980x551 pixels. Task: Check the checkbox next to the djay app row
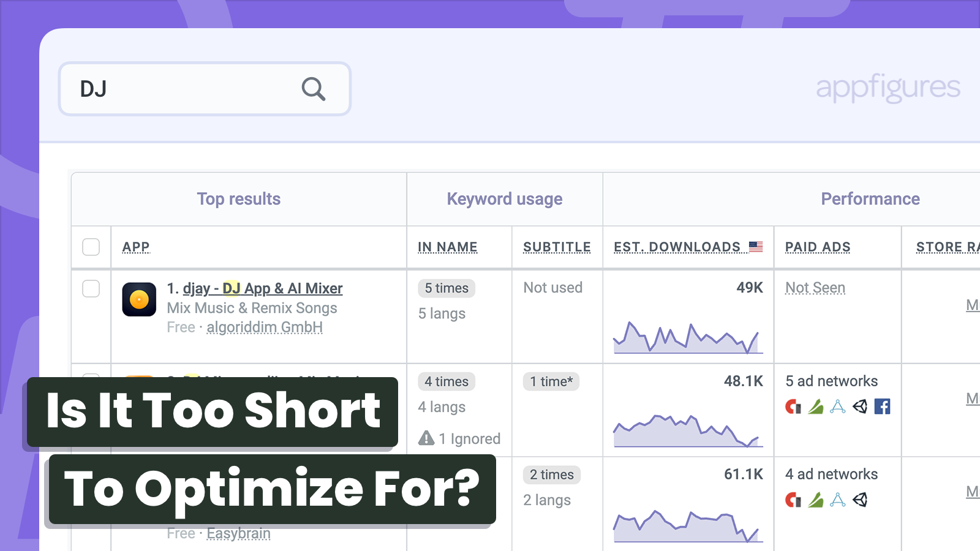91,288
